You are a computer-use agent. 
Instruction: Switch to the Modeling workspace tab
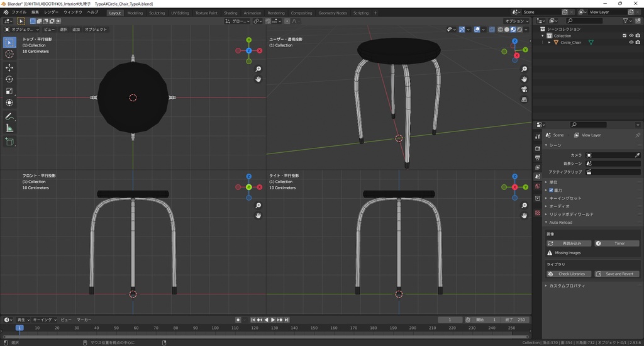tap(135, 13)
